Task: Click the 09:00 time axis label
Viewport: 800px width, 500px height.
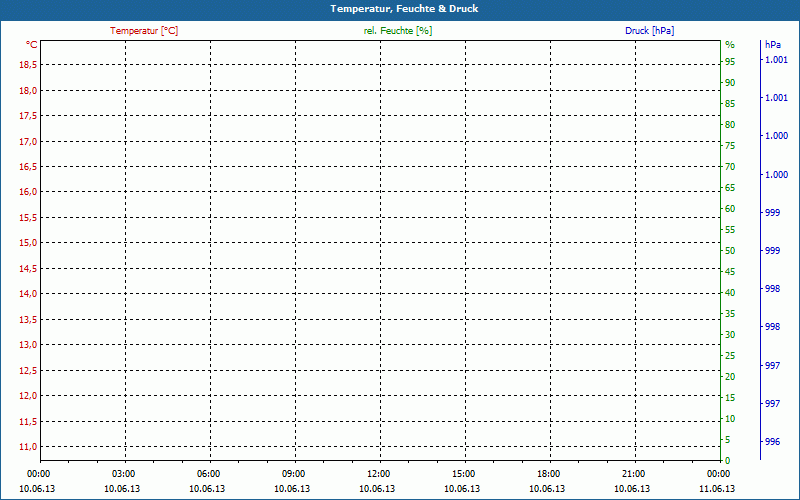Action: pos(293,474)
